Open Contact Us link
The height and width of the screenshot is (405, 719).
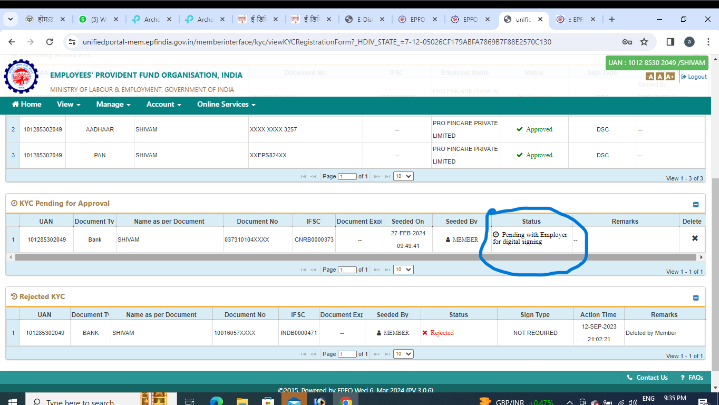click(647, 377)
